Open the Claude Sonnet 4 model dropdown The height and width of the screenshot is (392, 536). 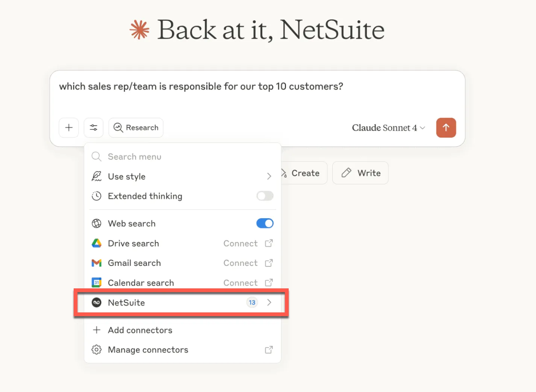tap(388, 128)
